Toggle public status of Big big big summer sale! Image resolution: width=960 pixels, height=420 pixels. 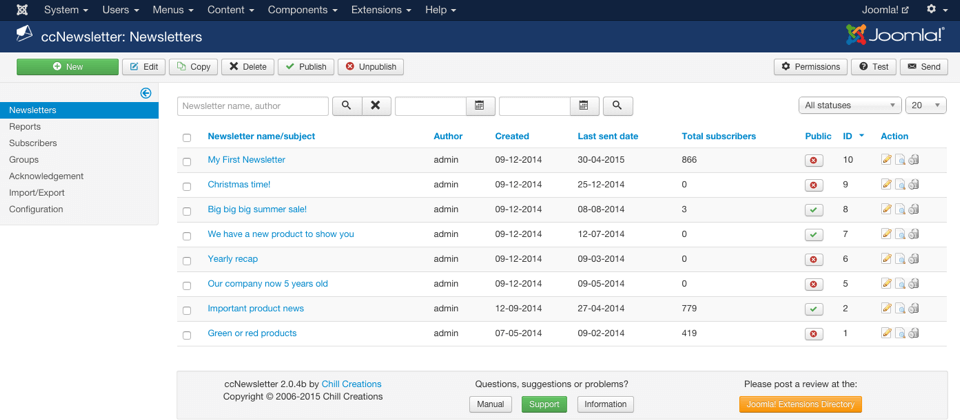(814, 210)
